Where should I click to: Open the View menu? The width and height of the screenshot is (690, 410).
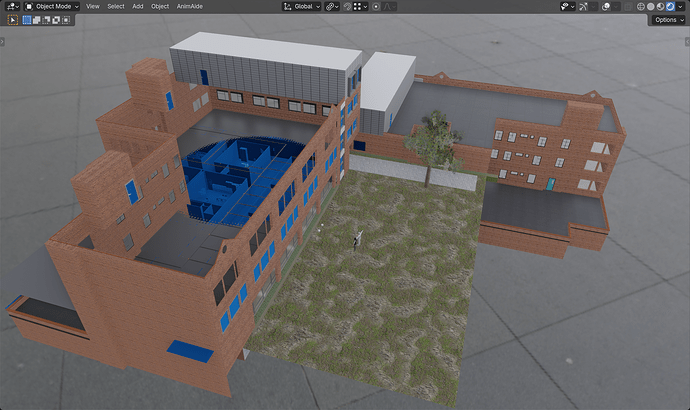93,7
